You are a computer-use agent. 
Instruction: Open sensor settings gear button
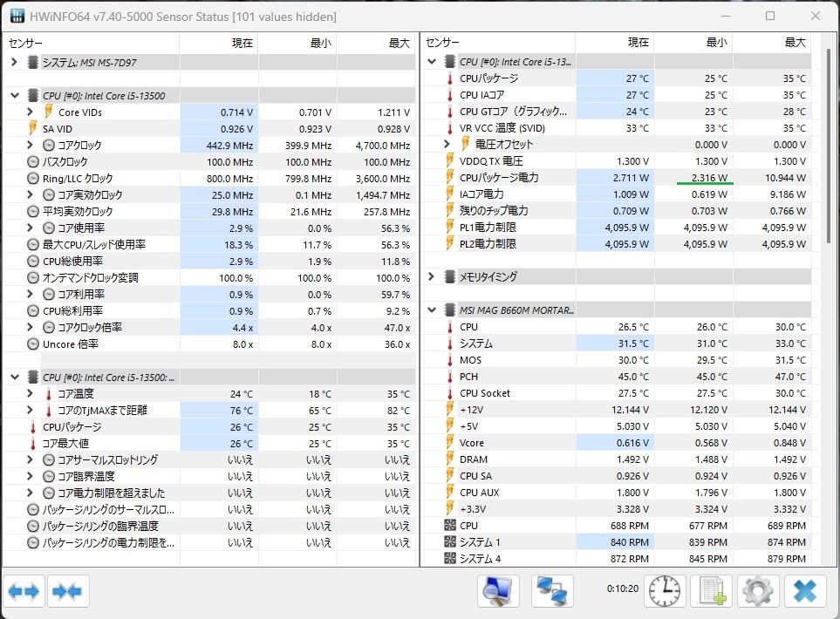[758, 591]
